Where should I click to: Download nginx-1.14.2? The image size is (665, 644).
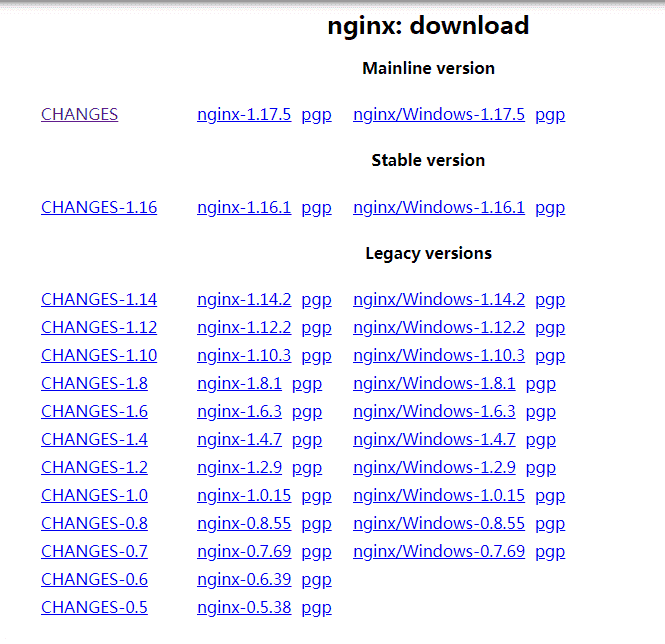(244, 300)
